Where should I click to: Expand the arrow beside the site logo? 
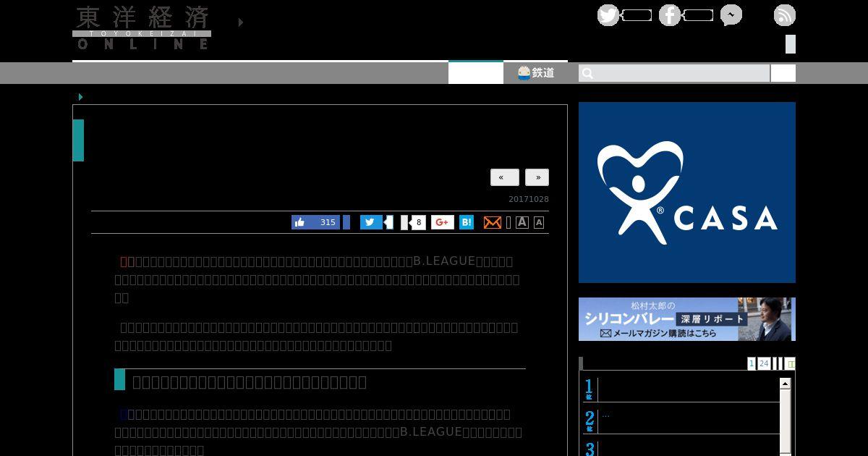241,22
